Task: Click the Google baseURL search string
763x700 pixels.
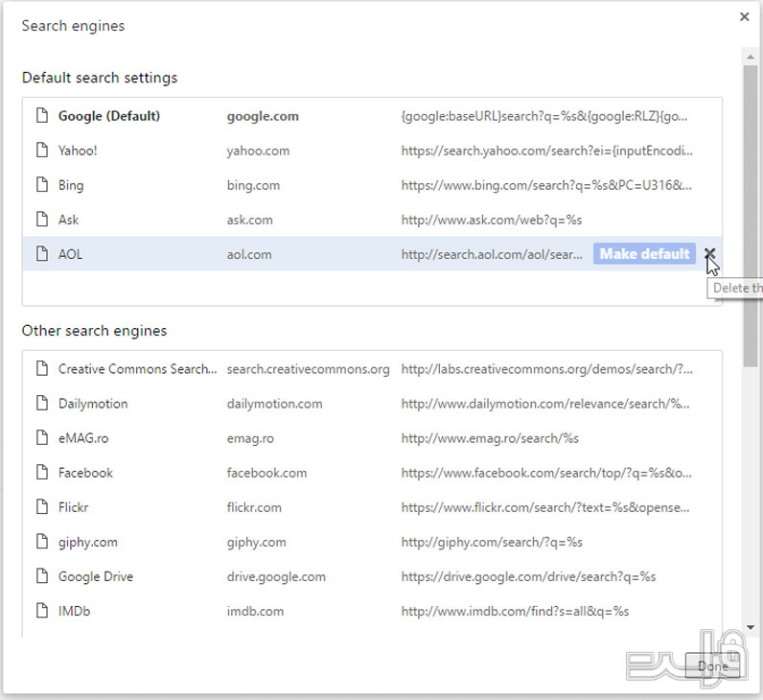Action: click(x=544, y=116)
